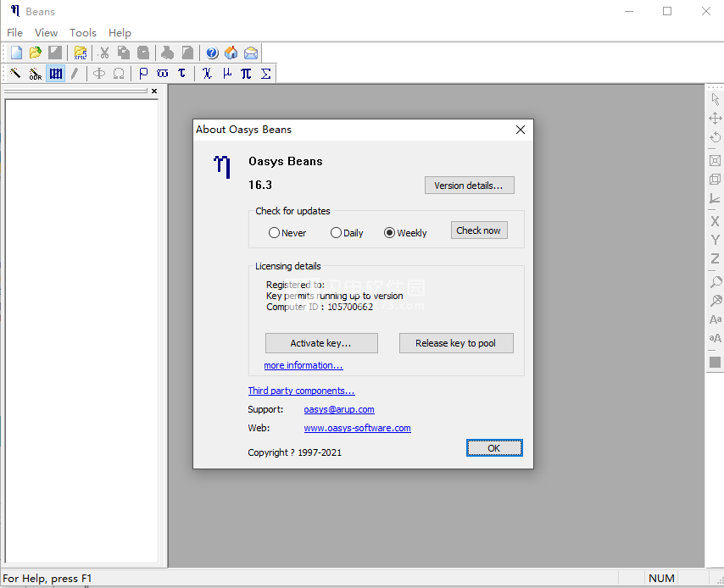Close the left docked panel with its X
724x588 pixels.
coord(154,91)
